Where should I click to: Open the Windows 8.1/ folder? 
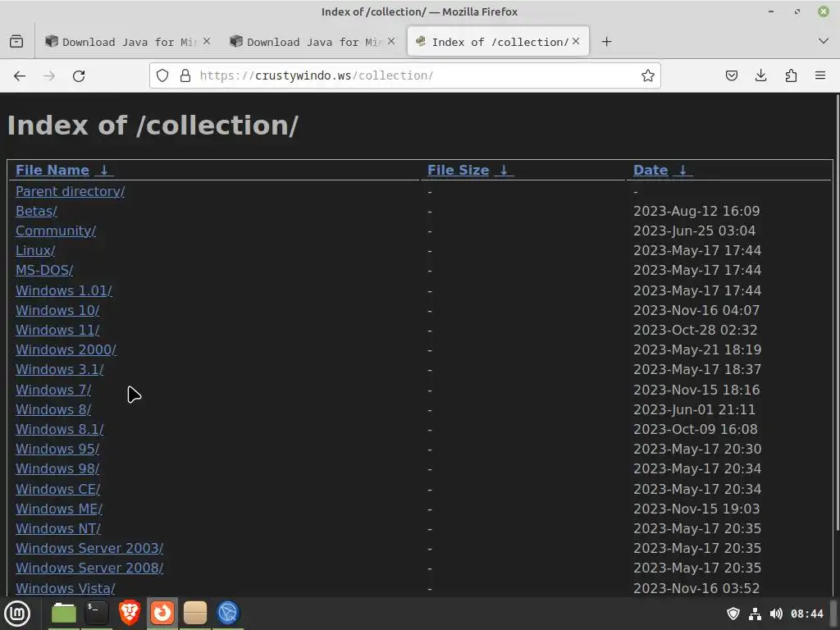(x=59, y=430)
